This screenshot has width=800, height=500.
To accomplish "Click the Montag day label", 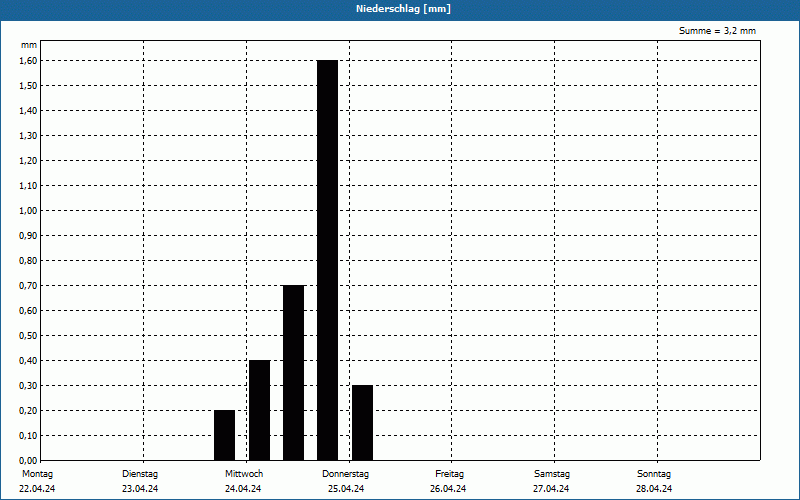I will pyautogui.click(x=37, y=474).
